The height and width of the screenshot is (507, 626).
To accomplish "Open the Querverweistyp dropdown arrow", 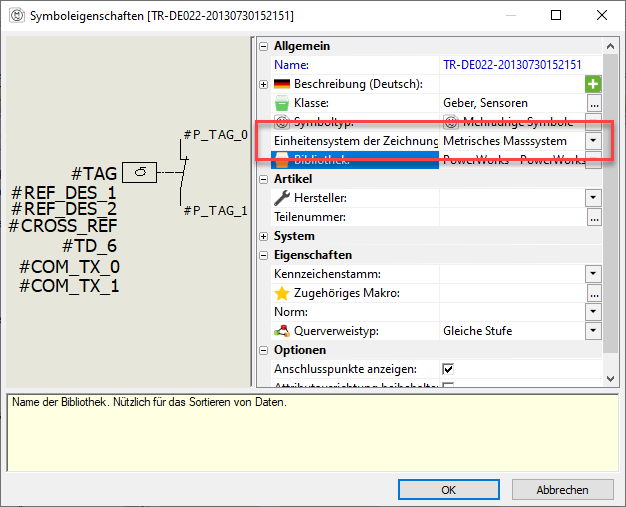I will [593, 331].
